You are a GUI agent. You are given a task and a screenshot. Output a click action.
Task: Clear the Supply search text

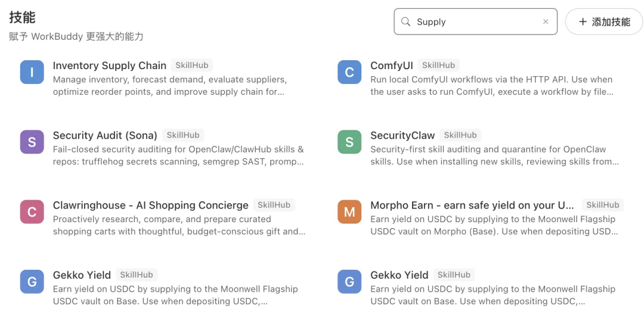point(546,22)
